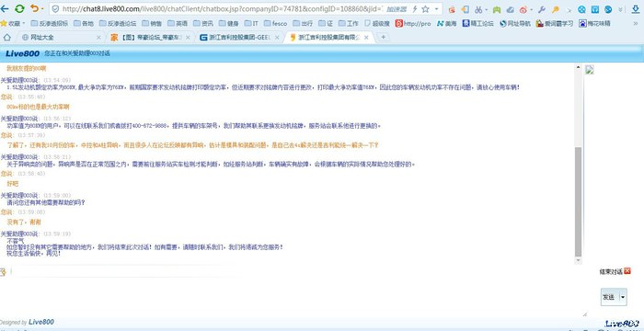This screenshot has width=644, height=331.
Task: Click the Live800 logo in the chat header
Action: [23, 53]
